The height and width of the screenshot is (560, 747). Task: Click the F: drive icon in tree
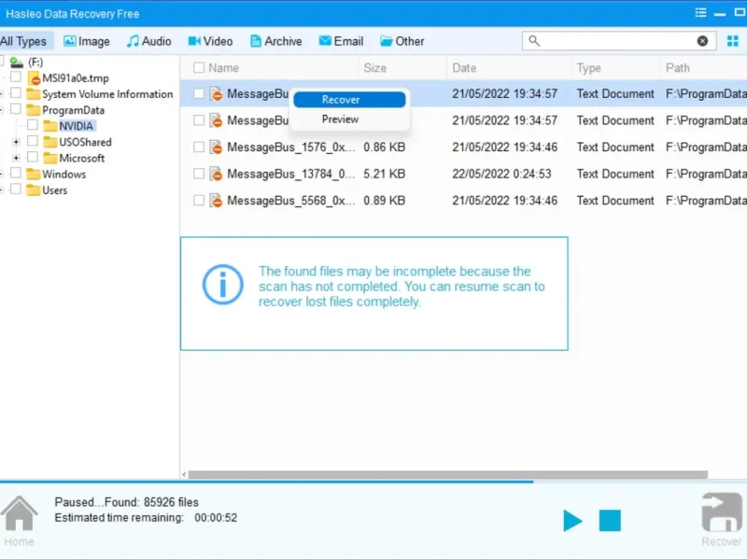pyautogui.click(x=17, y=62)
